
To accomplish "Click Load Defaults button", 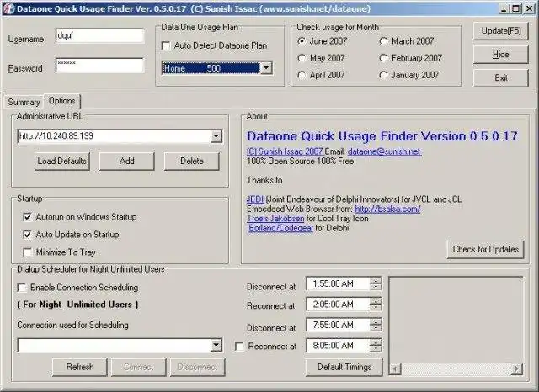I will [x=61, y=161].
